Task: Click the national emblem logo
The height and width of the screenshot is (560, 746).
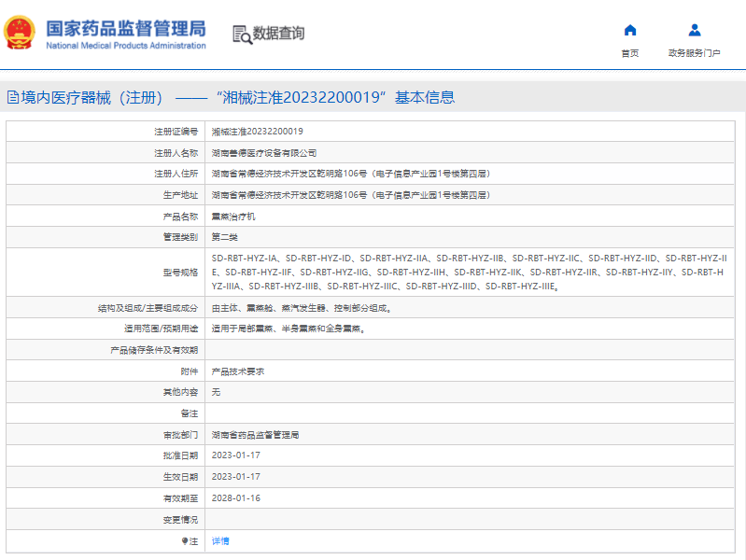Action: pyautogui.click(x=20, y=33)
